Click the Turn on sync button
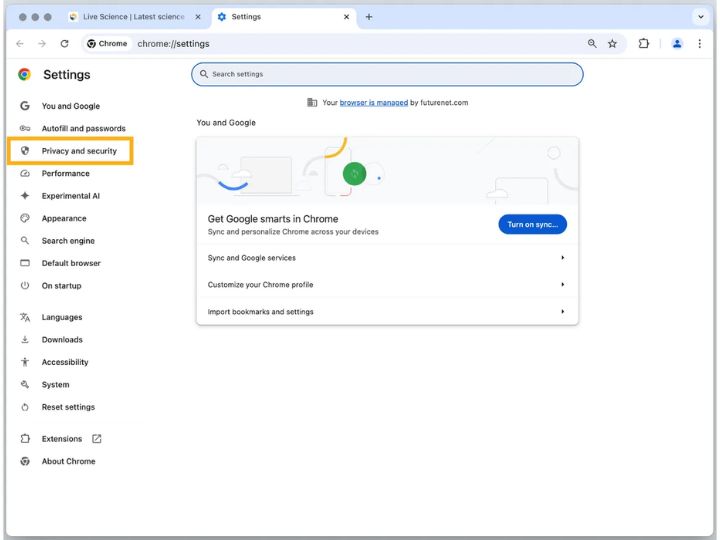Viewport: 720px width, 540px height. coord(533,225)
